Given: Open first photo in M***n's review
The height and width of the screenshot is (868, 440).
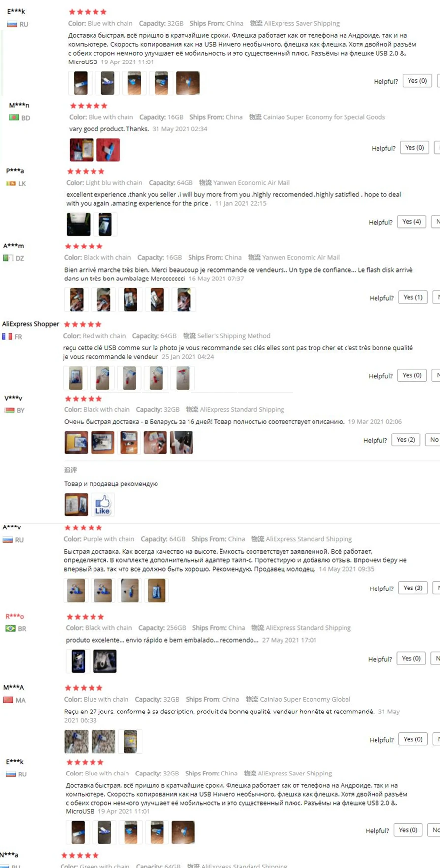Looking at the screenshot, I should (82, 150).
